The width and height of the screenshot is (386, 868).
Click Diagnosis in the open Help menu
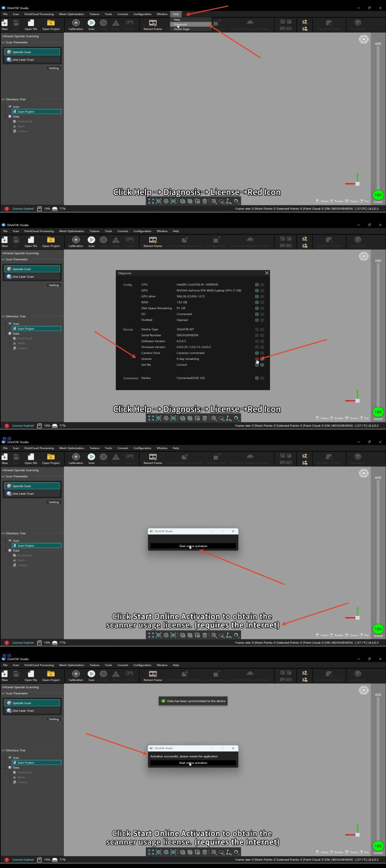coord(180,24)
